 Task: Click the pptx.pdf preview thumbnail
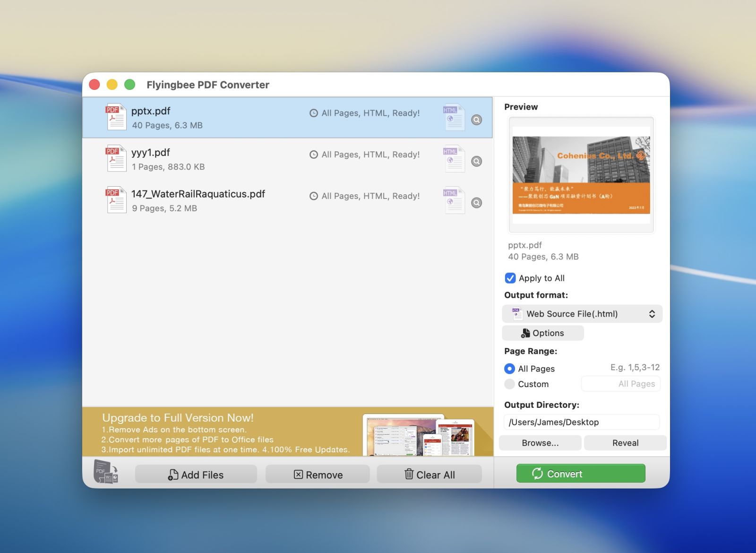tap(581, 175)
